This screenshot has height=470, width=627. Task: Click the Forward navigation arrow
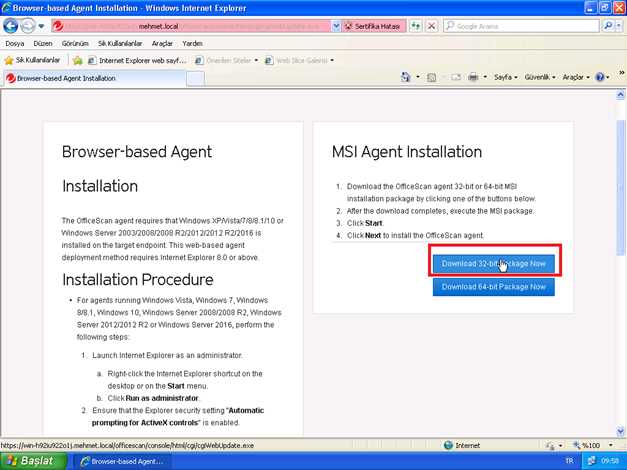[27, 26]
